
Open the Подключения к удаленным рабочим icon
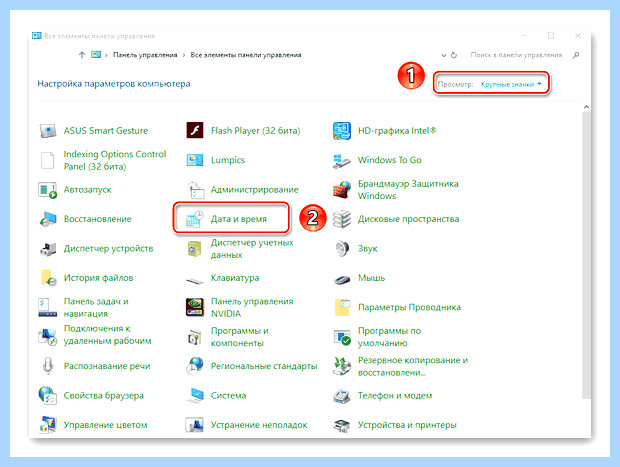coord(48,337)
